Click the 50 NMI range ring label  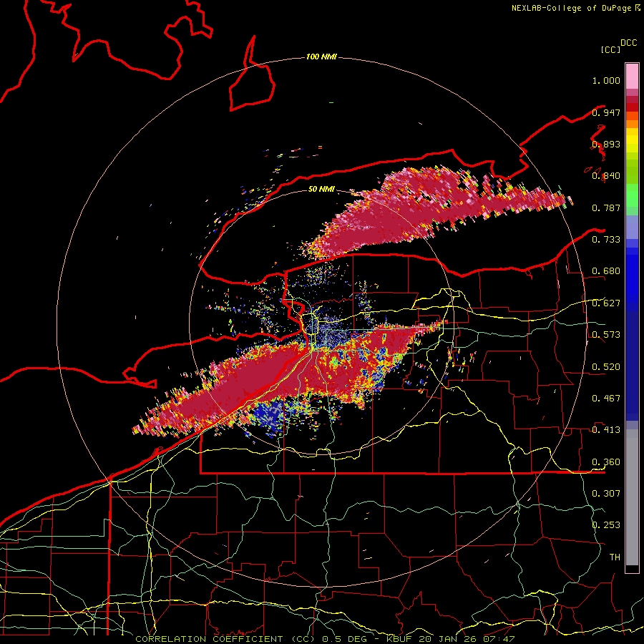[321, 189]
